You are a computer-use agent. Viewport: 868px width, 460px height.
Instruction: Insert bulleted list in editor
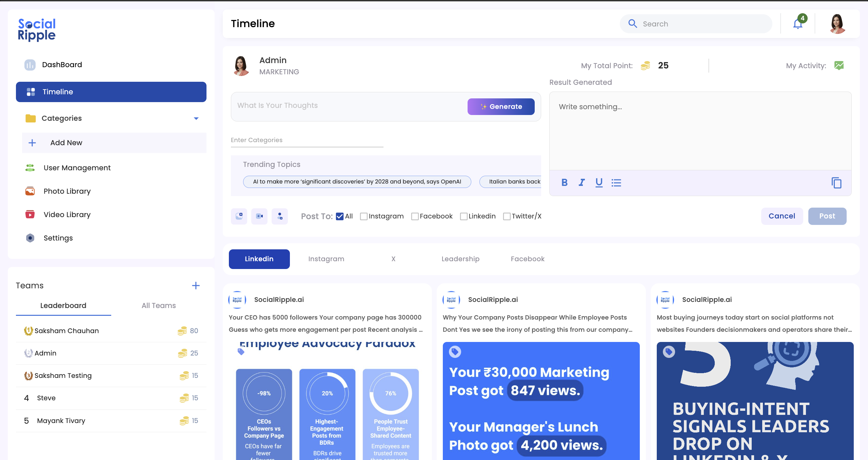(x=616, y=183)
